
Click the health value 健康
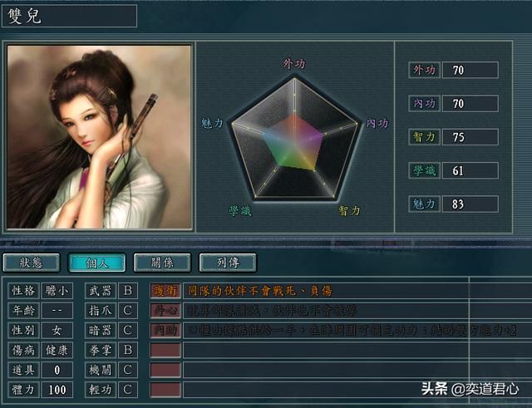[x=57, y=350]
